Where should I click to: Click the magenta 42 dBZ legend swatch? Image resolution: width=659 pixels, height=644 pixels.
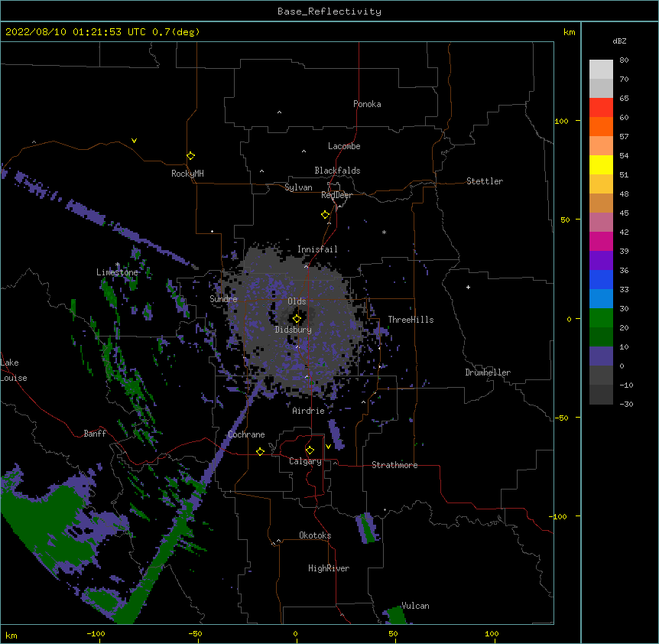(601, 241)
